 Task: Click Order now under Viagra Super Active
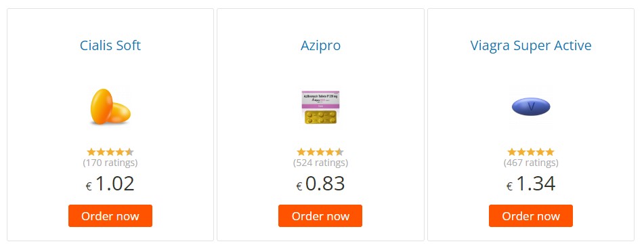(531, 216)
